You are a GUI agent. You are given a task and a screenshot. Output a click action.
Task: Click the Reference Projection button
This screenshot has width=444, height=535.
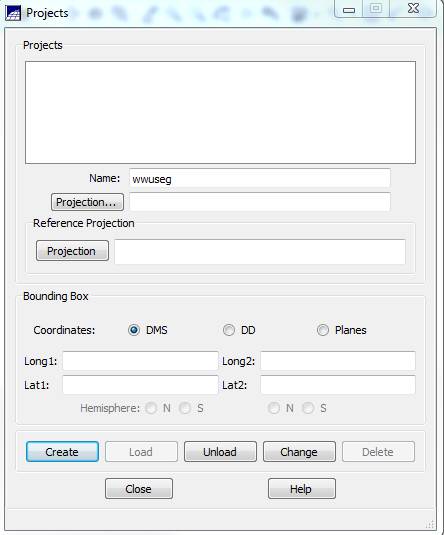click(x=72, y=251)
